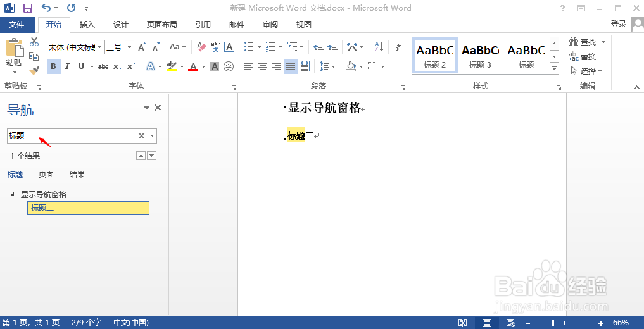Apply strikethrough formatting
The height and width of the screenshot is (329, 644).
(103, 66)
